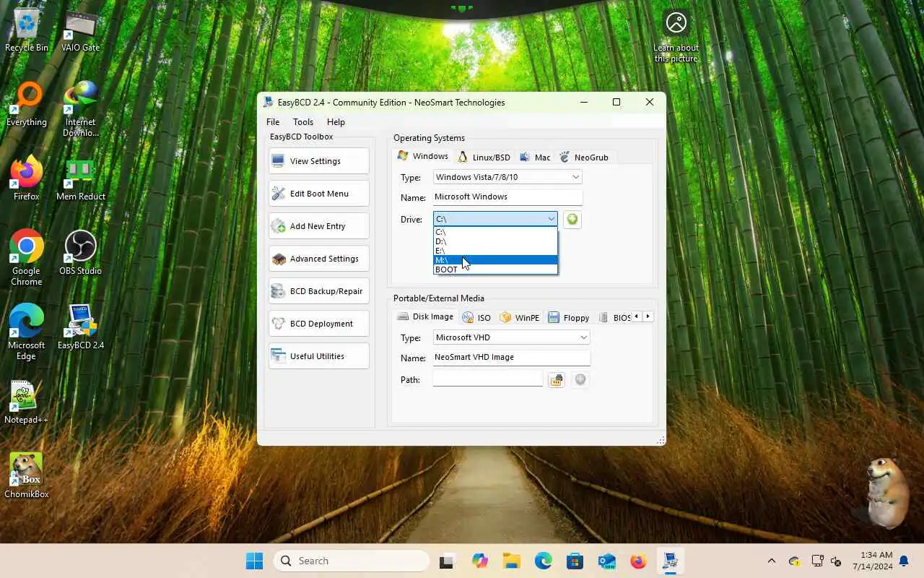The width and height of the screenshot is (924, 578).
Task: Switch to the Windows tab
Action: click(424, 156)
